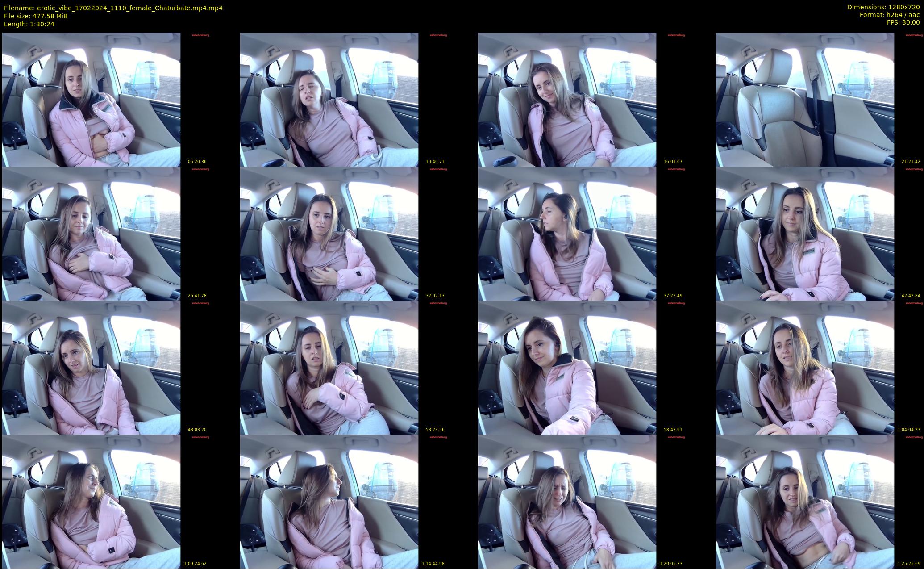Image resolution: width=924 pixels, height=569 pixels.
Task: Click the 48:03.20 timestamp label
Action: click(197, 430)
